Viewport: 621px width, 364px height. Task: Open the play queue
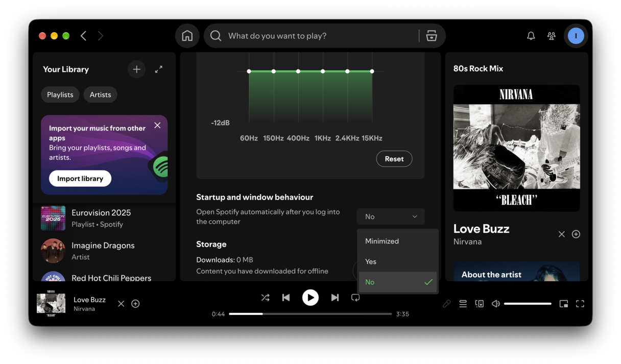point(463,304)
